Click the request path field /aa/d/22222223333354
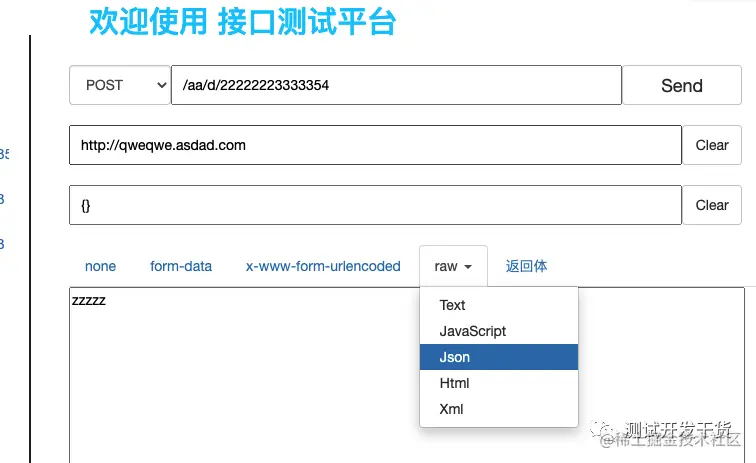This screenshot has height=463, width=756. 396,85
